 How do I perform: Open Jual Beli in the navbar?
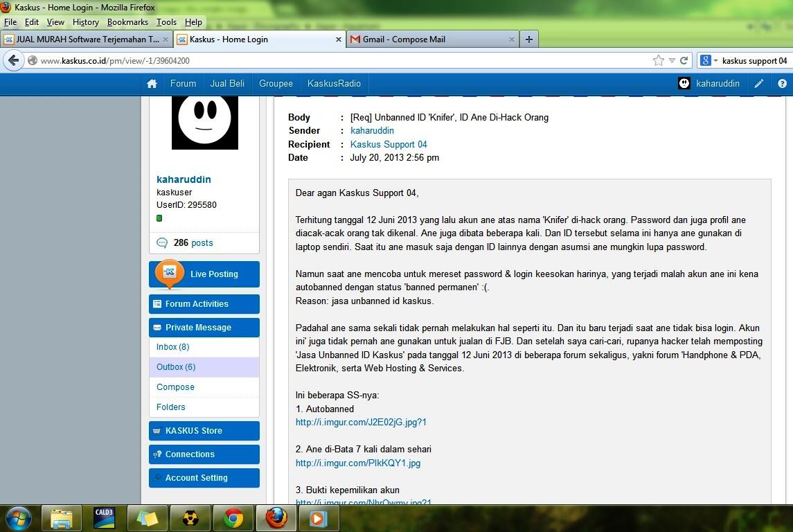click(x=227, y=84)
